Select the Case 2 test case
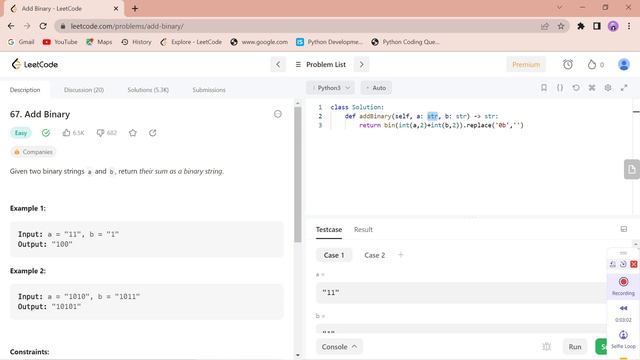Image resolution: width=640 pixels, height=360 pixels. coord(374,255)
